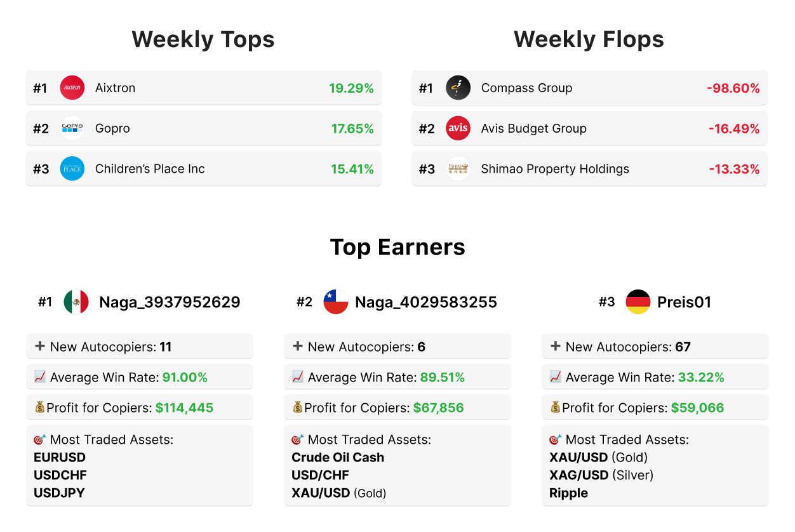
Task: Click the Germany flag icon
Action: click(x=638, y=302)
